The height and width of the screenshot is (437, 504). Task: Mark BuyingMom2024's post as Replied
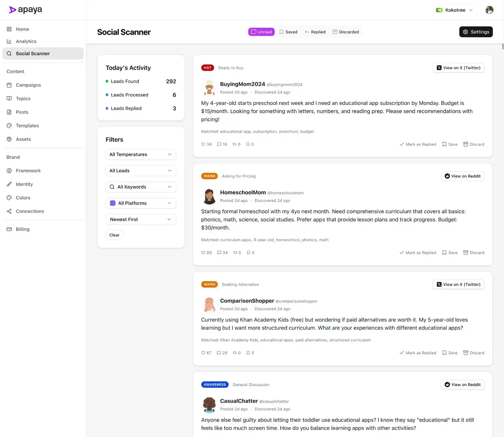click(x=418, y=144)
